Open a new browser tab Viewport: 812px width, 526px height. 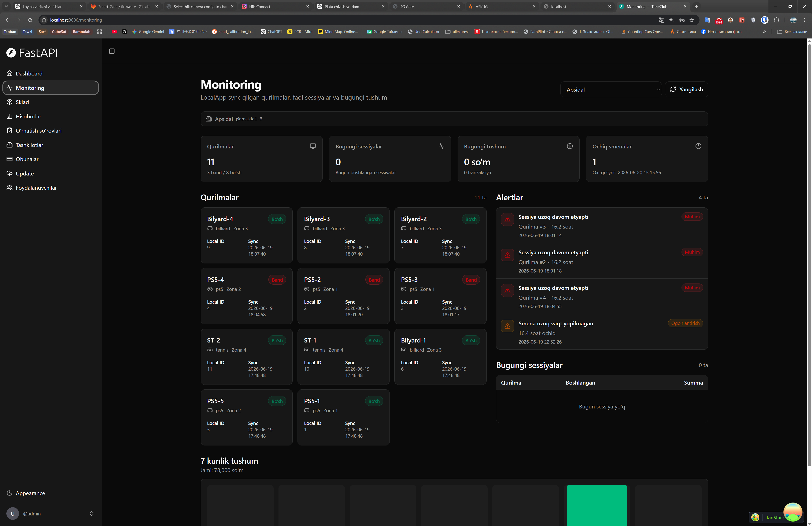[696, 7]
